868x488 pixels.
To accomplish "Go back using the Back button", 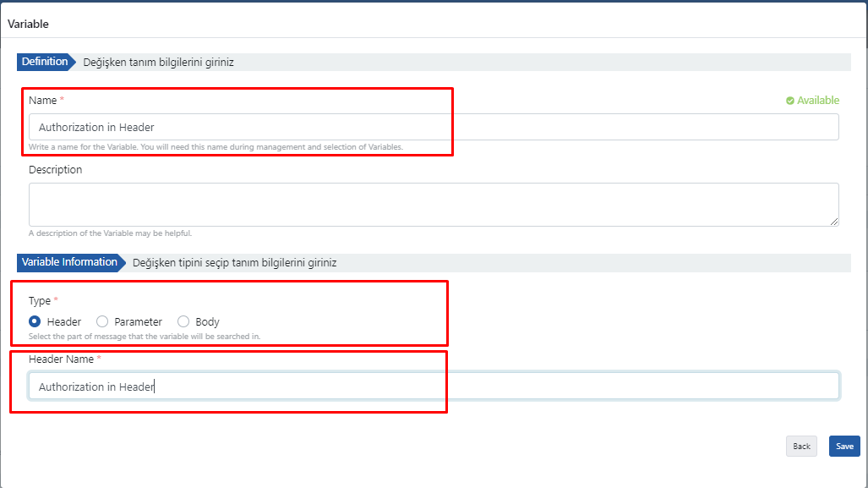I will pos(801,446).
